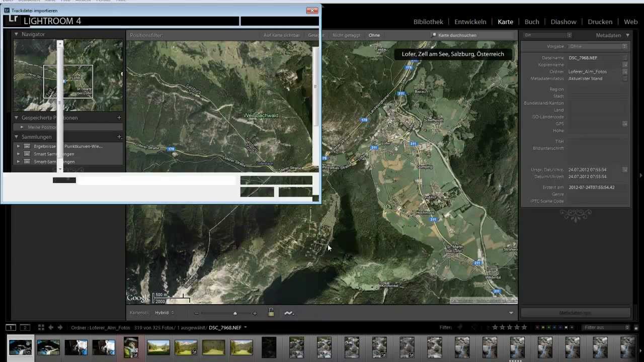This screenshot has height=362, width=644.
Task: Collapse the Metadaten panel
Action: pos(627,35)
